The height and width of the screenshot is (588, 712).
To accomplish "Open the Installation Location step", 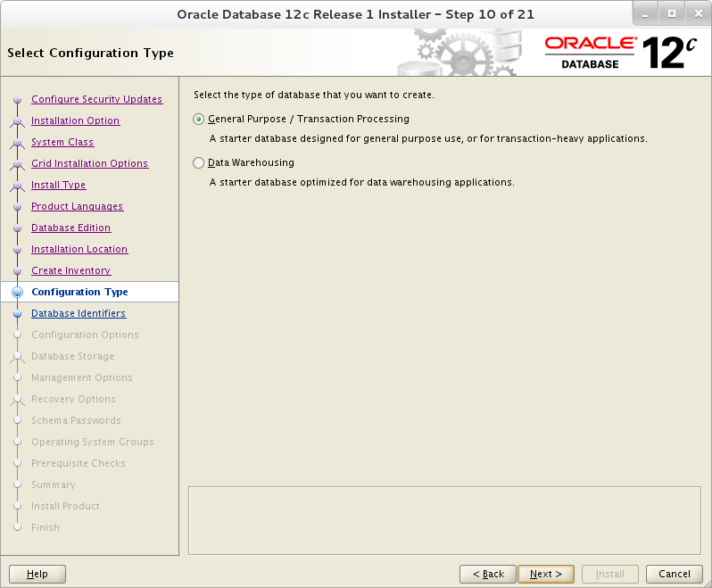I will [x=79, y=249].
